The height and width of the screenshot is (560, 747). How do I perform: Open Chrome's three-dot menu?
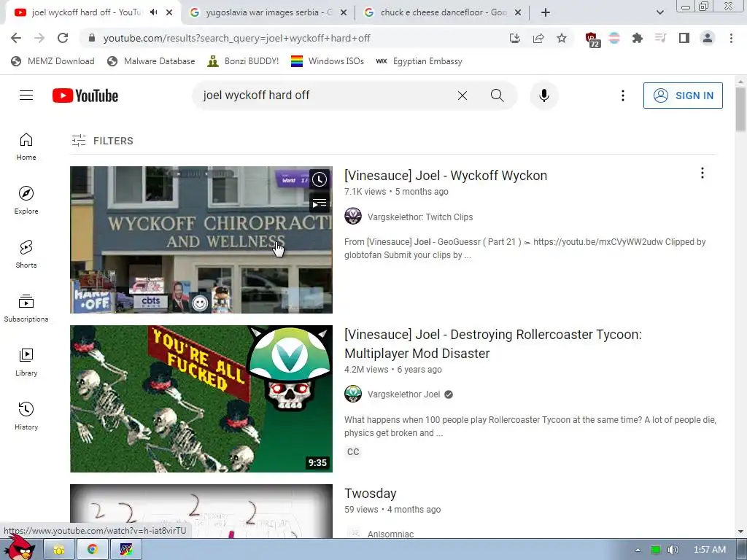731,38
